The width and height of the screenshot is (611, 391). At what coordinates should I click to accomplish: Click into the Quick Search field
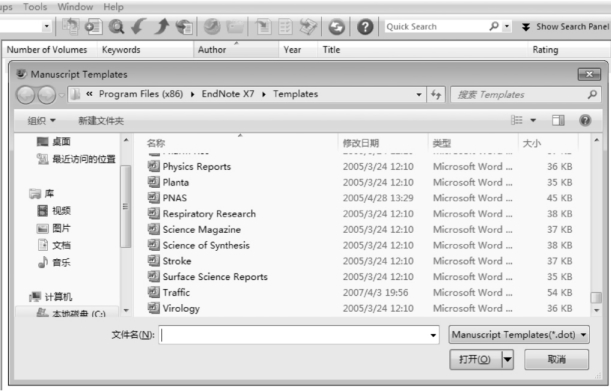pyautogui.click(x=436, y=27)
